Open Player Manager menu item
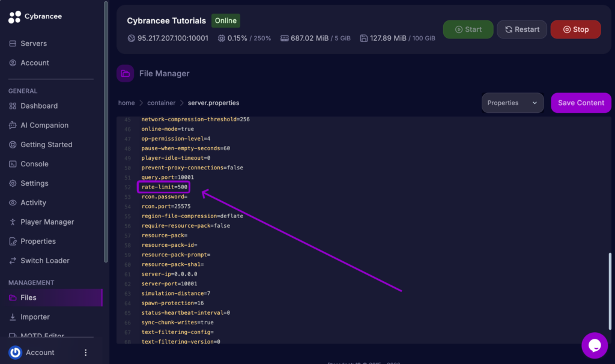The width and height of the screenshot is (615, 364). point(47,222)
